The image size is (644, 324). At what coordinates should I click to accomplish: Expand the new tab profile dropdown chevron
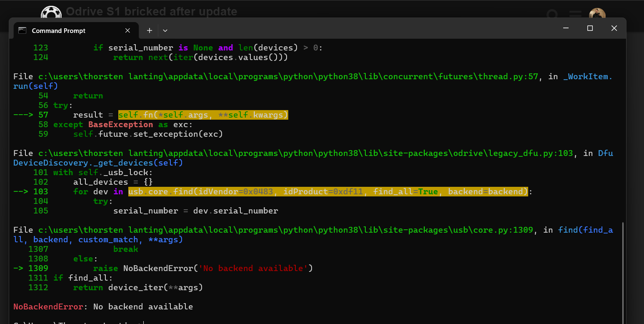pyautogui.click(x=165, y=30)
